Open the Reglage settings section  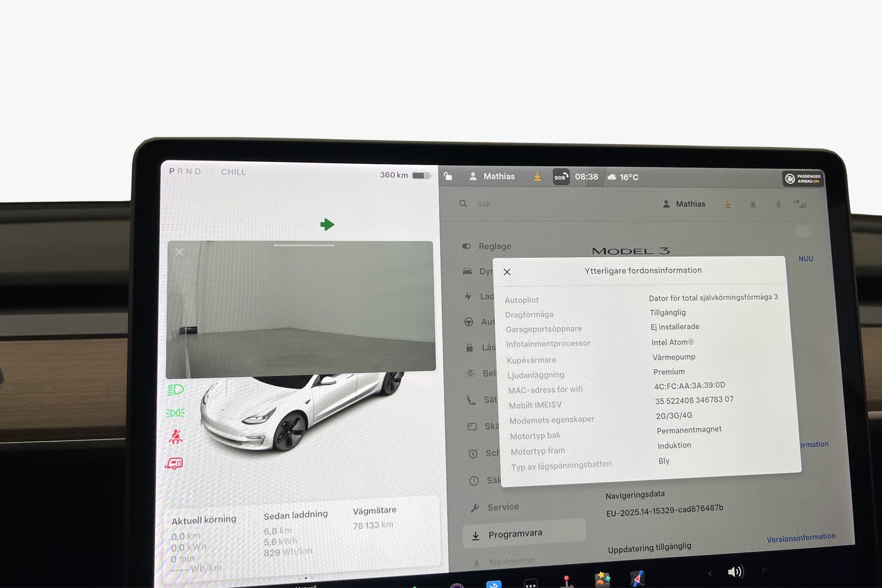click(x=494, y=246)
